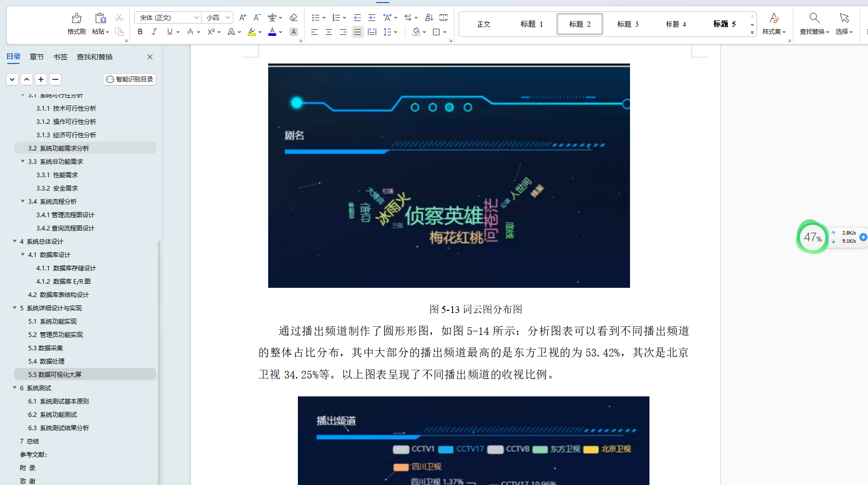Click the minus button in outline toolbar
Viewport: 868px width, 485px height.
(55, 79)
